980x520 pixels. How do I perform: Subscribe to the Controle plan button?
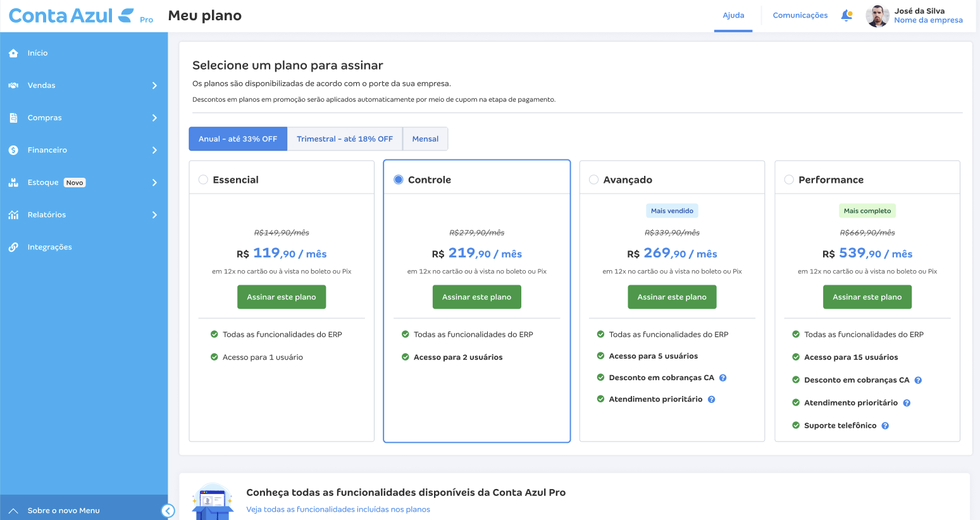pyautogui.click(x=477, y=297)
